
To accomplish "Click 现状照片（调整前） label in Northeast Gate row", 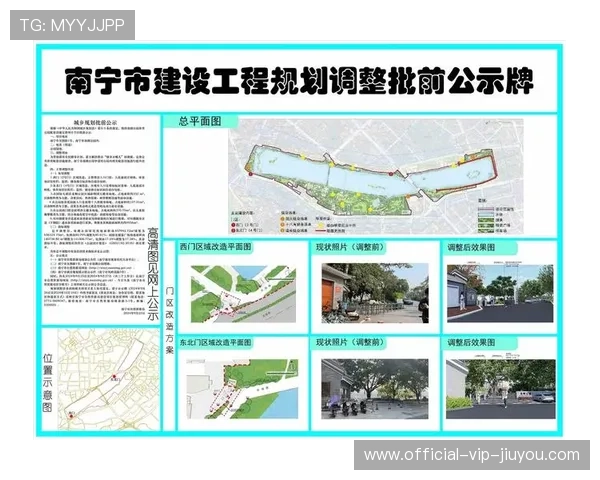I will click(350, 342).
